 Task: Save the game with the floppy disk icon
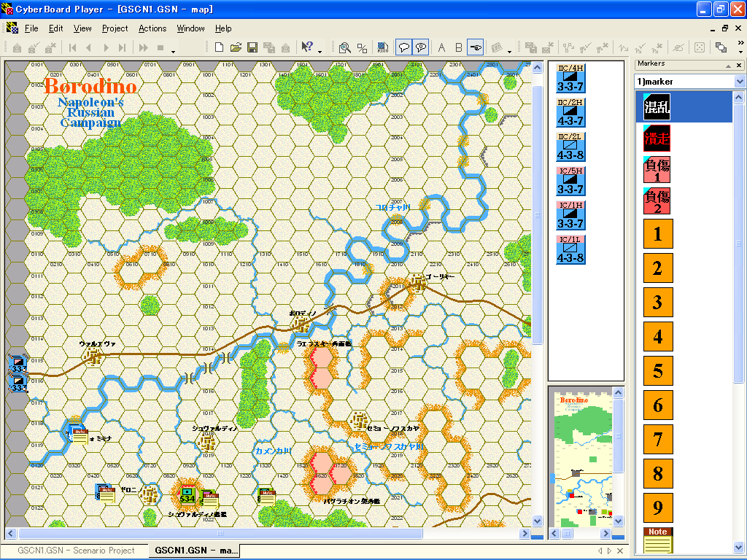point(252,47)
